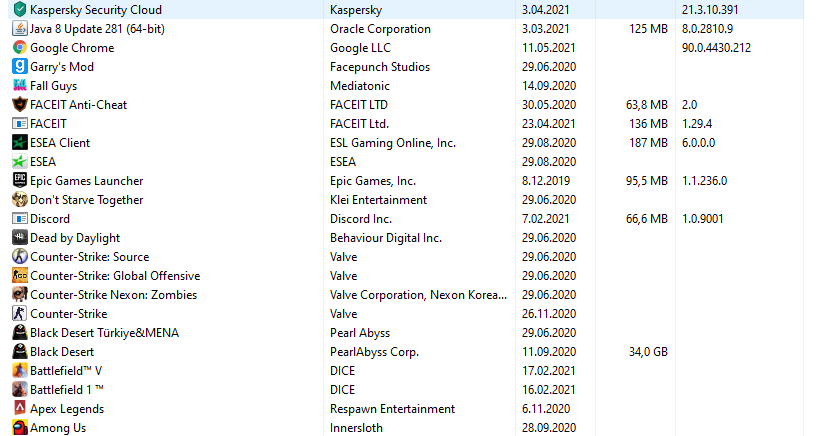
Task: Click install date 8.12.2019
Action: tap(546, 181)
